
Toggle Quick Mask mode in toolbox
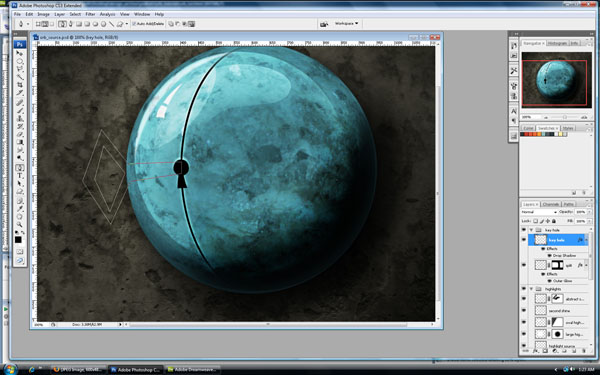point(20,252)
